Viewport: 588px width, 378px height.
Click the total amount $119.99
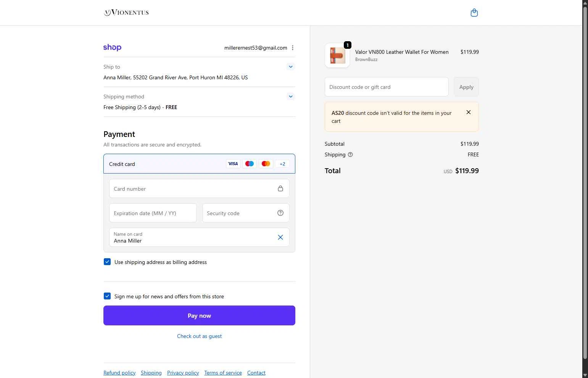tap(467, 171)
